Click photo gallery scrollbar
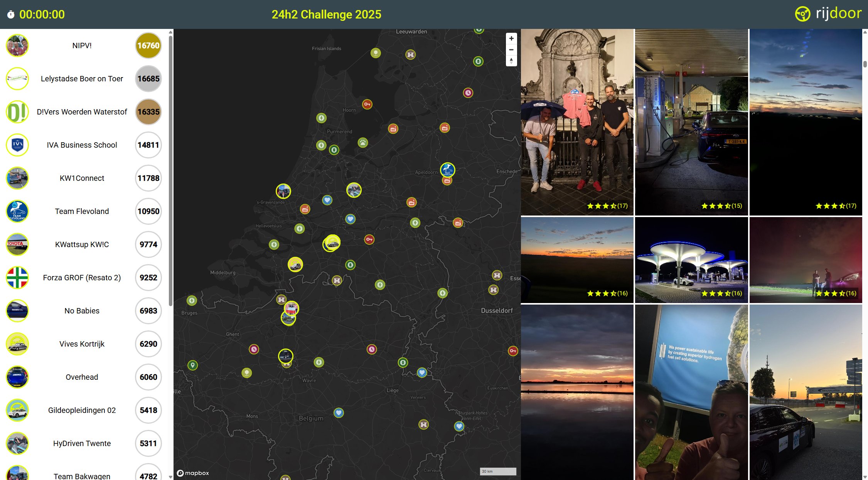 coord(865,64)
